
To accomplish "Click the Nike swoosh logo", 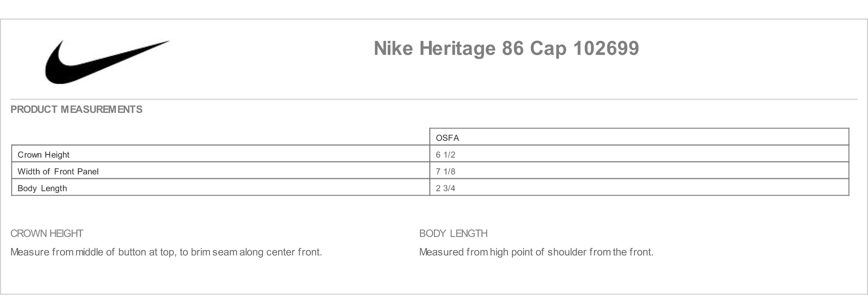I will pyautogui.click(x=107, y=62).
